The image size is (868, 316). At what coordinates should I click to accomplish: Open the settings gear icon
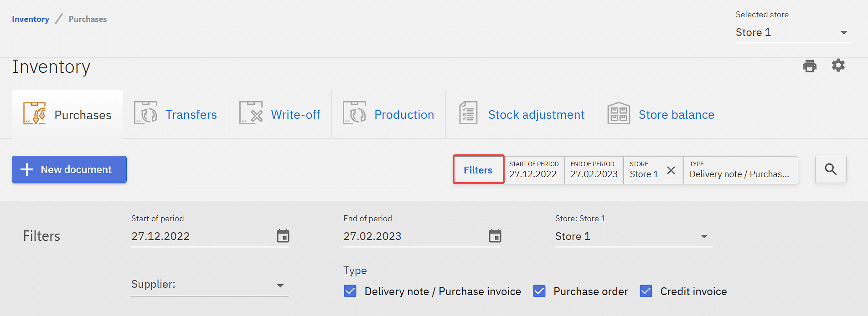click(838, 66)
